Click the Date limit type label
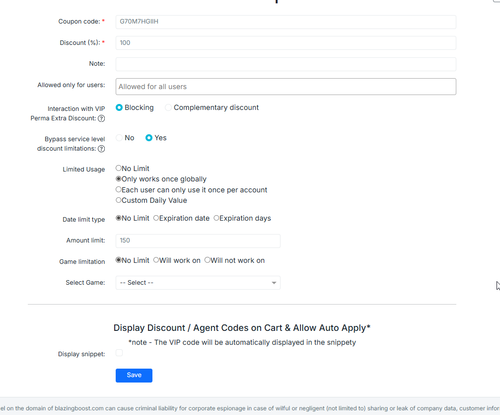 (84, 219)
